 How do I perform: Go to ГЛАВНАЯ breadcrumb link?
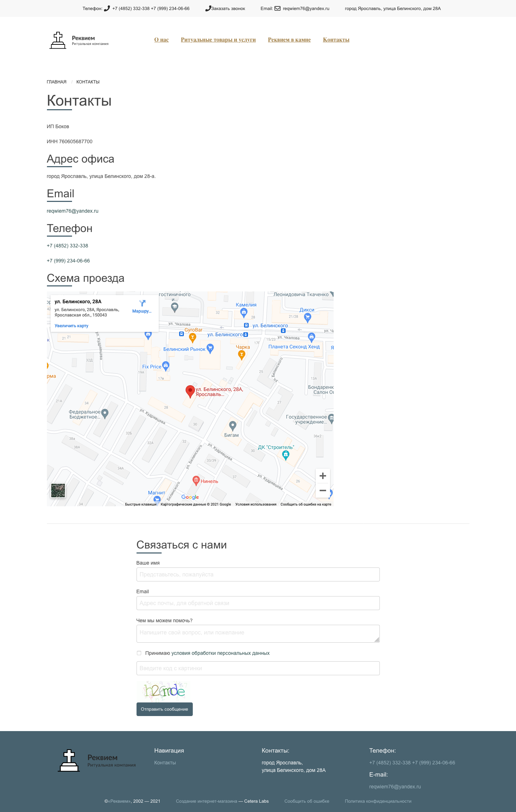pyautogui.click(x=57, y=82)
